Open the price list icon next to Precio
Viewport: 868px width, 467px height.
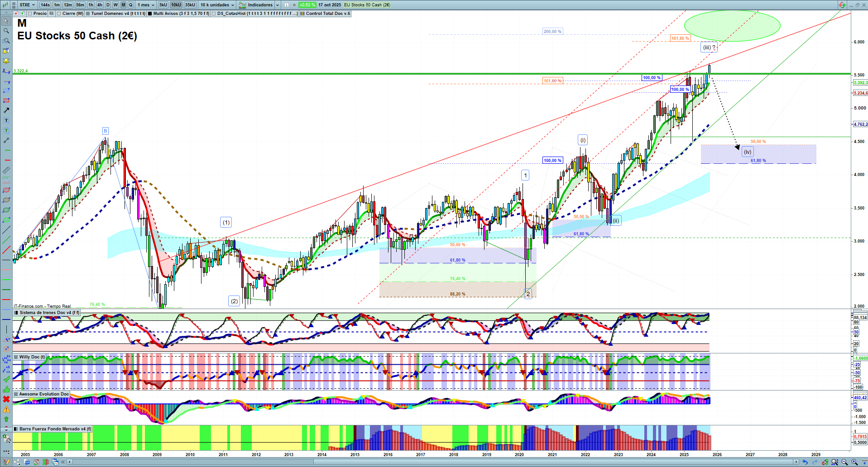52,14
